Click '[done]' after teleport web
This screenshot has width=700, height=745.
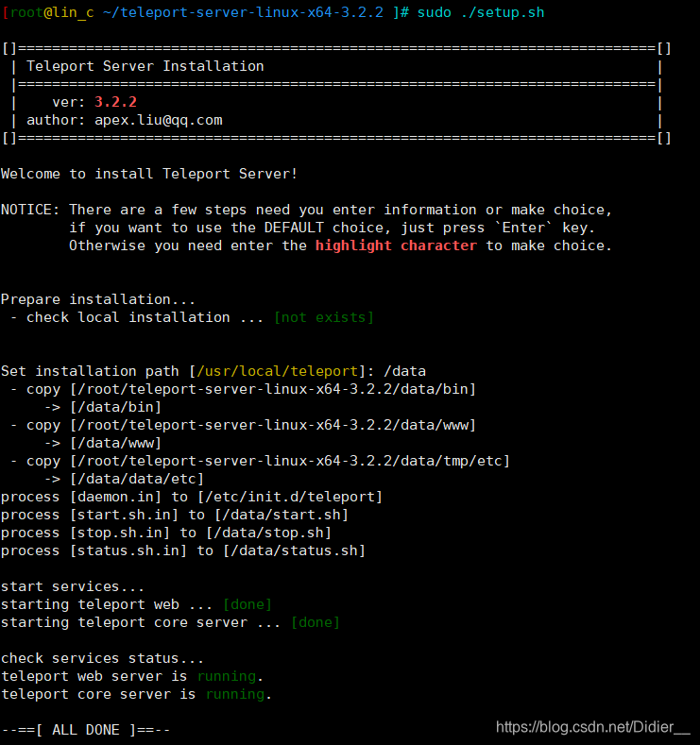248,604
